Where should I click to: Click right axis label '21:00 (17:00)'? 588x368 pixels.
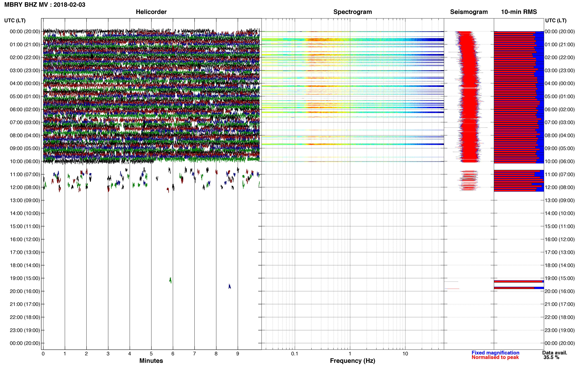560,304
